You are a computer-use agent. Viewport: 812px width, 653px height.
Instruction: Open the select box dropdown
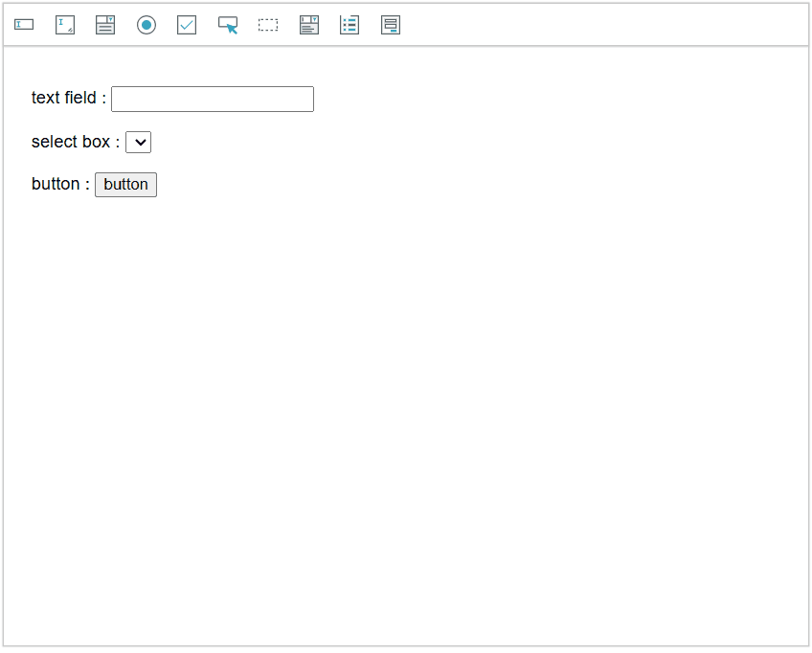pos(138,142)
